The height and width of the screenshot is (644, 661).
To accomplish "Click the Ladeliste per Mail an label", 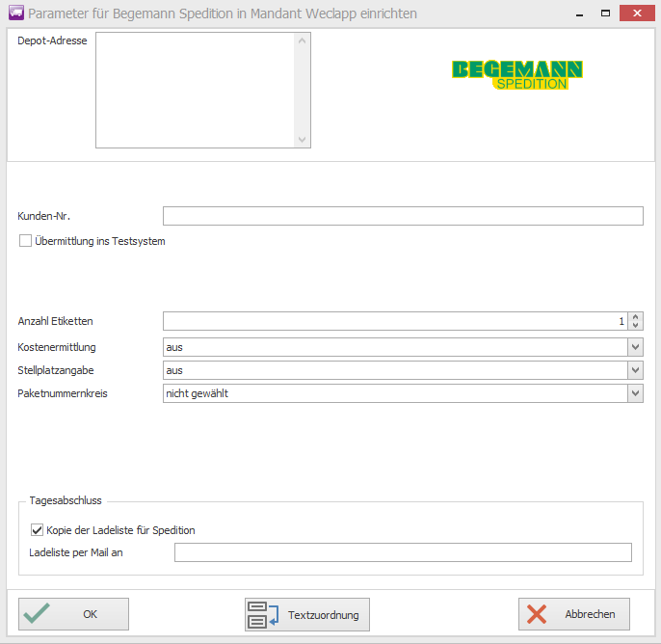I will pyautogui.click(x=76, y=552).
